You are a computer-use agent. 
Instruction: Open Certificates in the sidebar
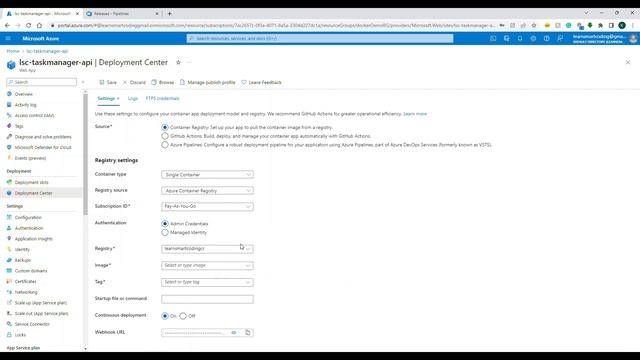click(25, 281)
